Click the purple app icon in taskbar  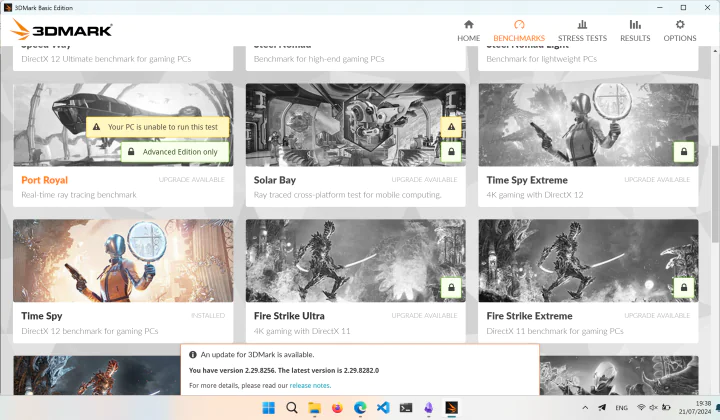[428, 408]
